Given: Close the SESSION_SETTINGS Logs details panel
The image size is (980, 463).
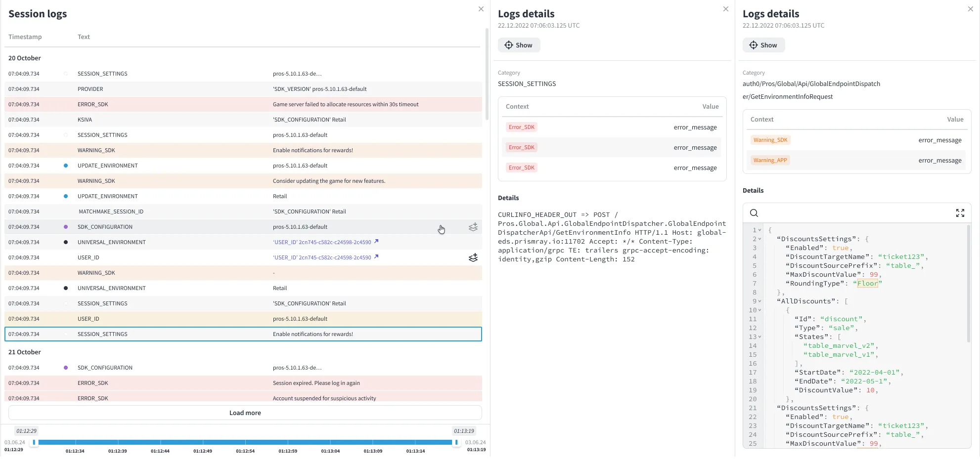Looking at the screenshot, I should point(726,9).
